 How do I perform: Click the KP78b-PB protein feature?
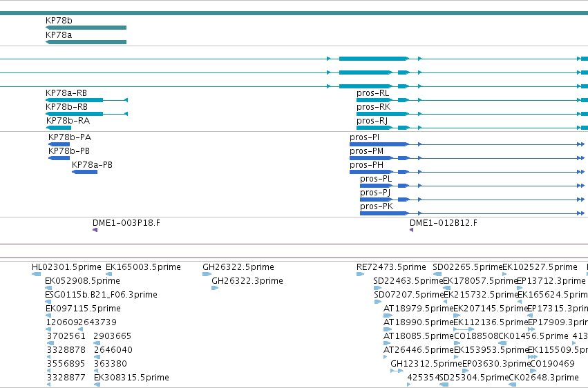point(59,158)
